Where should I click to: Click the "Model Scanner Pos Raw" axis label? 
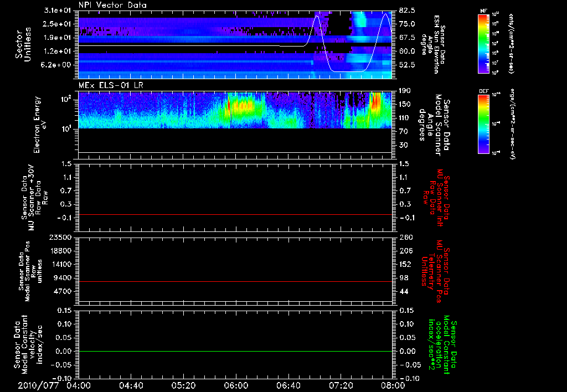tap(30, 271)
